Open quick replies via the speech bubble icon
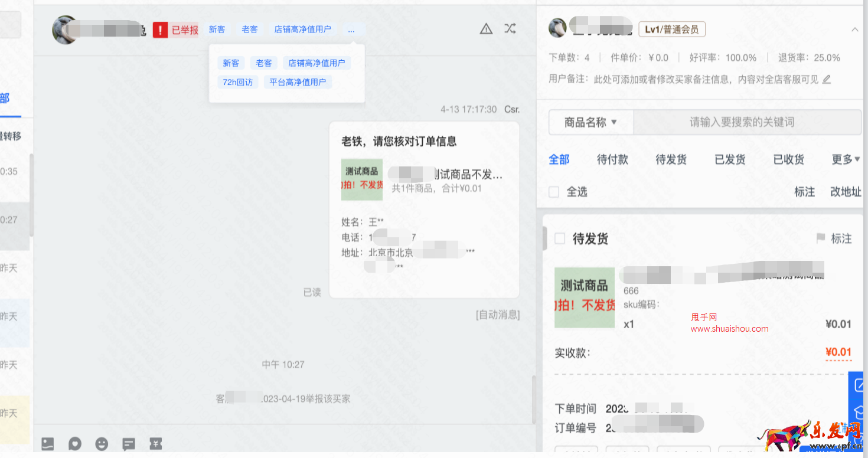The height and width of the screenshot is (458, 868). 129,443
